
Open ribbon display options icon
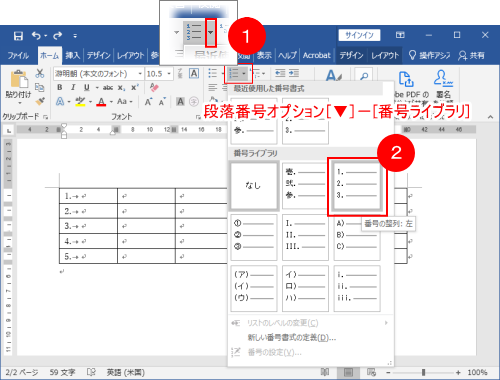coord(400,35)
